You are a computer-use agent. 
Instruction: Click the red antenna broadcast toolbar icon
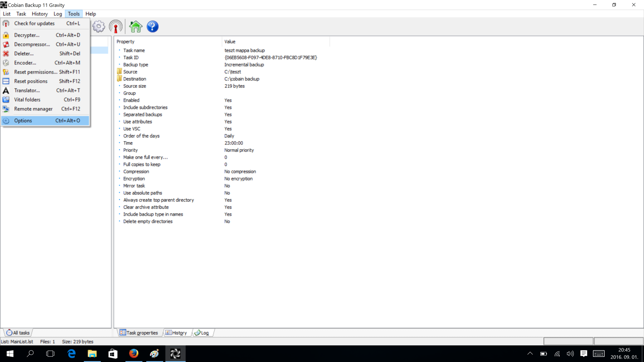click(x=115, y=26)
